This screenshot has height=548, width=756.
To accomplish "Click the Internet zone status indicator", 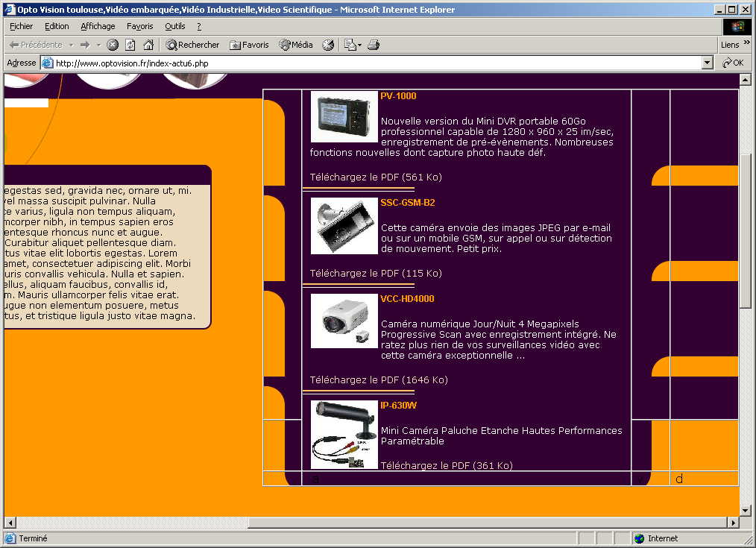I will tap(656, 538).
